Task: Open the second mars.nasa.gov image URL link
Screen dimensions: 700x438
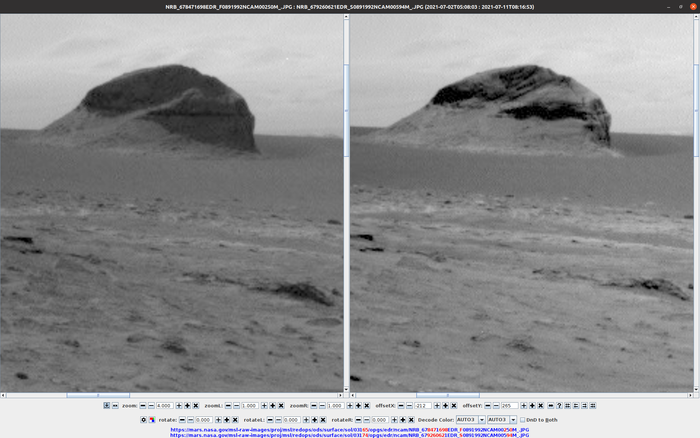Action: (x=349, y=435)
